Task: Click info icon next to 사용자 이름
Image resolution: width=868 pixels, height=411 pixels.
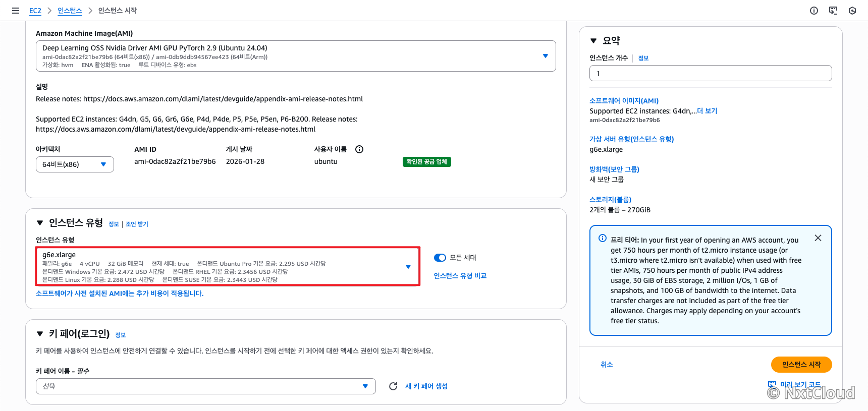Action: pos(359,149)
